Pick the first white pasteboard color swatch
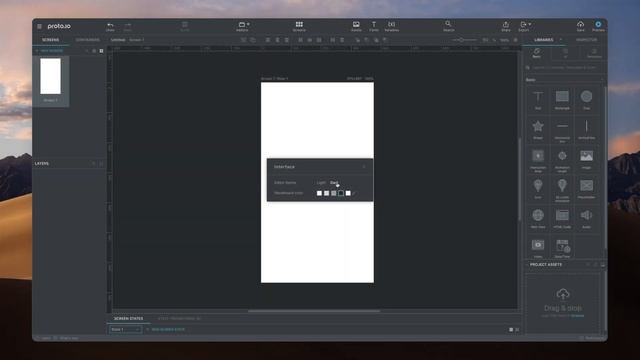Image resolution: width=640 pixels, height=360 pixels. [319, 193]
